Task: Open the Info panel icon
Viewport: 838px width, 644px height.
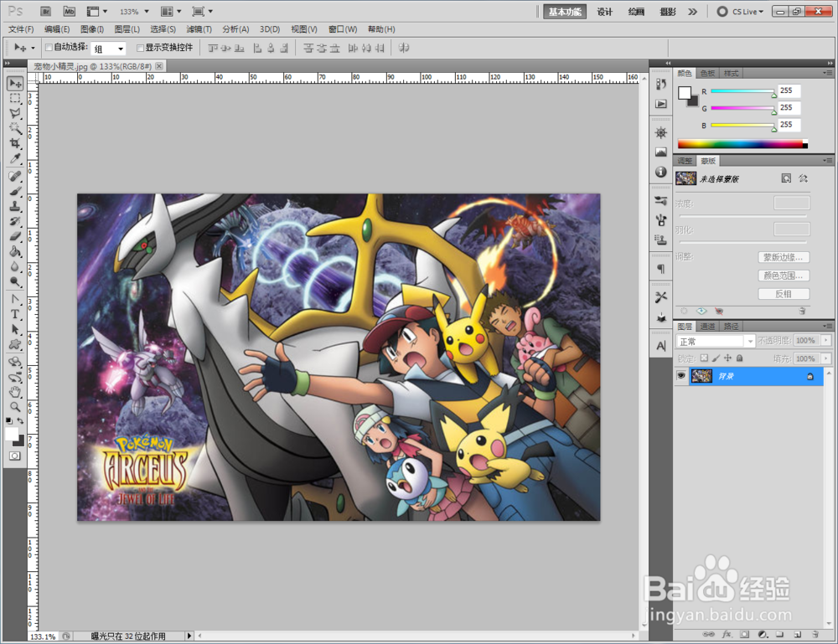Action: click(x=661, y=172)
